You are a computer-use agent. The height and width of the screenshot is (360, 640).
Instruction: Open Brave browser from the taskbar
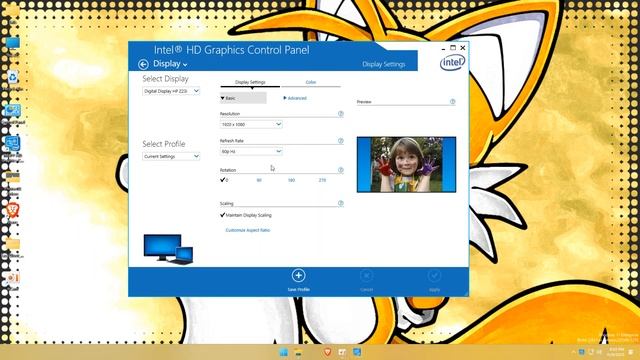(327, 352)
